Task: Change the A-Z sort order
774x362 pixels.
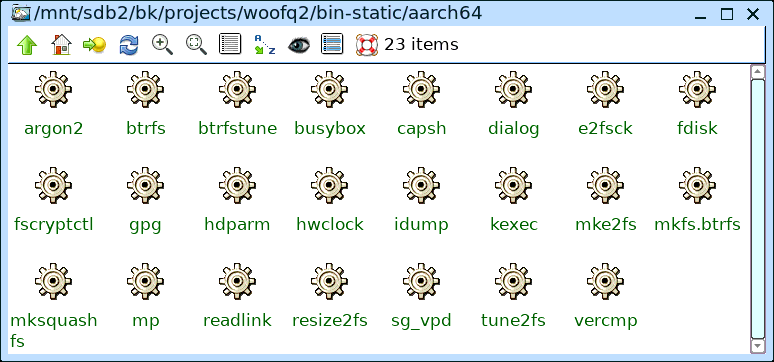Action: 265,44
